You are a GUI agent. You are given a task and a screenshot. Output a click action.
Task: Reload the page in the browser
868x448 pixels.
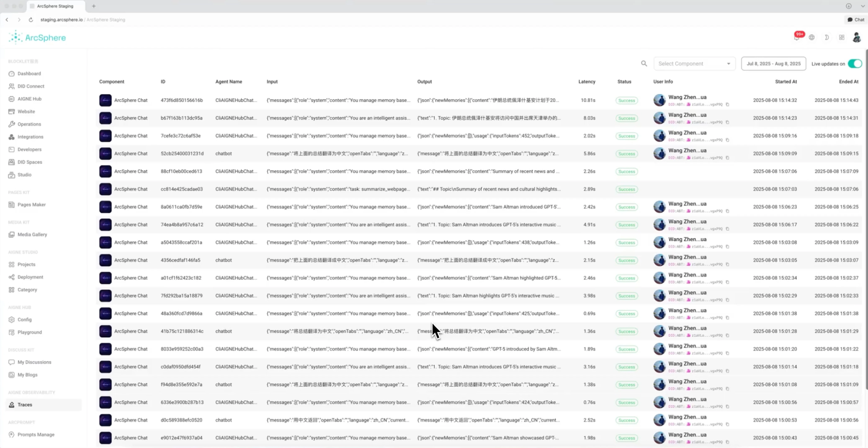point(31,19)
